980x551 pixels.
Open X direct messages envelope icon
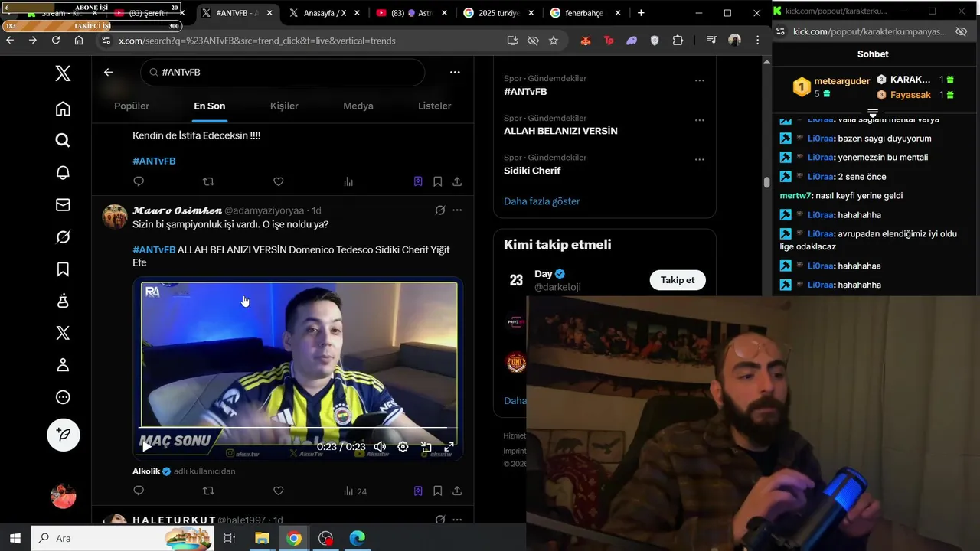click(63, 204)
